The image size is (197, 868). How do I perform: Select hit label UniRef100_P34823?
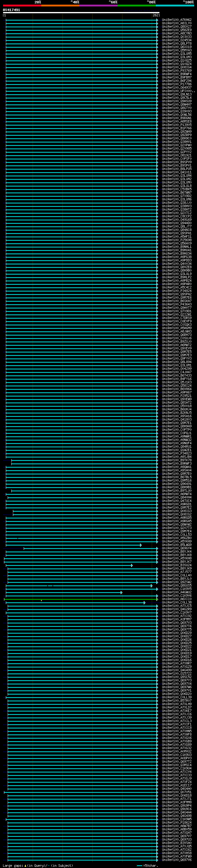point(177,453)
